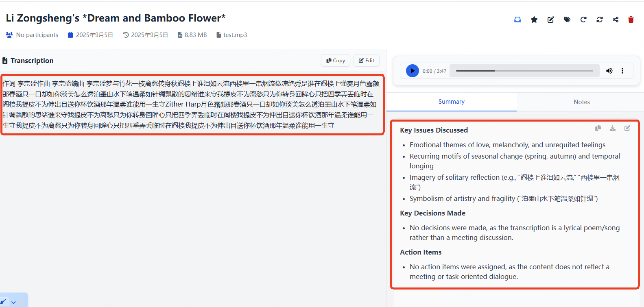Toggle the blue inbox icon
The width and height of the screenshot is (644, 307).
tap(517, 20)
